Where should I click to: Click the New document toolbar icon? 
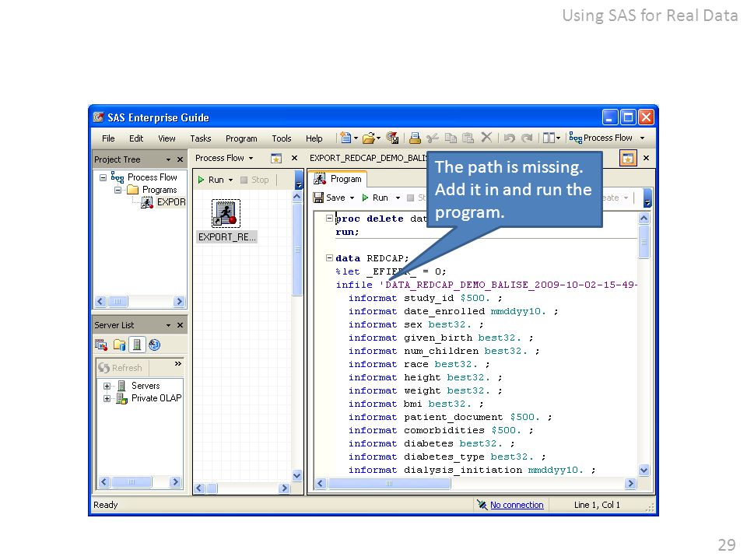coord(345,138)
